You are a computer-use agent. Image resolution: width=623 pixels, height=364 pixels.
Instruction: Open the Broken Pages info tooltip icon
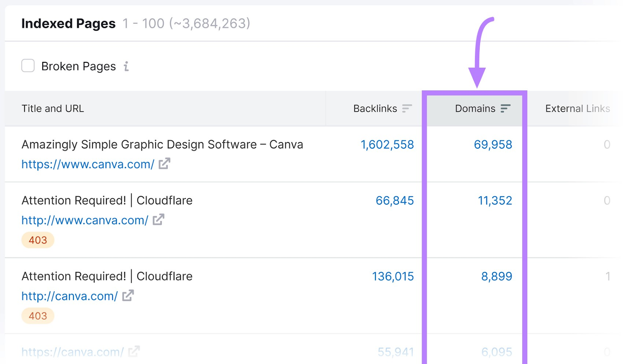(126, 66)
